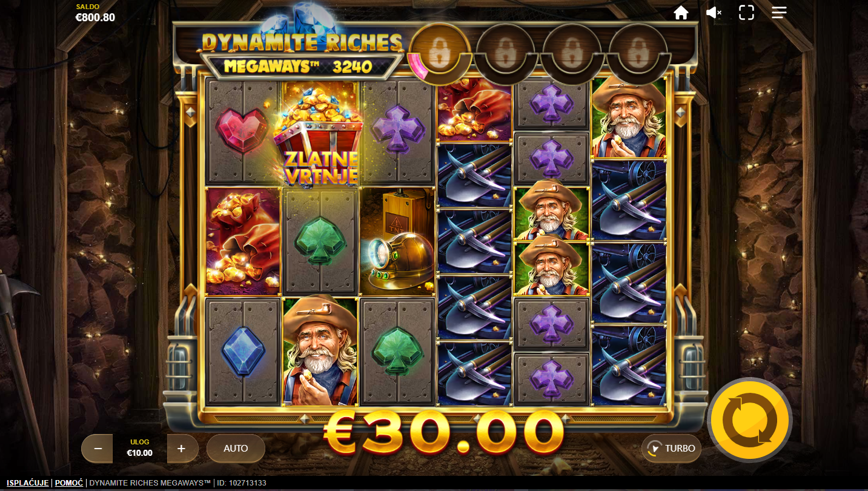This screenshot has width=868, height=491.
Task: Open the Pomoć help link
Action: click(69, 483)
